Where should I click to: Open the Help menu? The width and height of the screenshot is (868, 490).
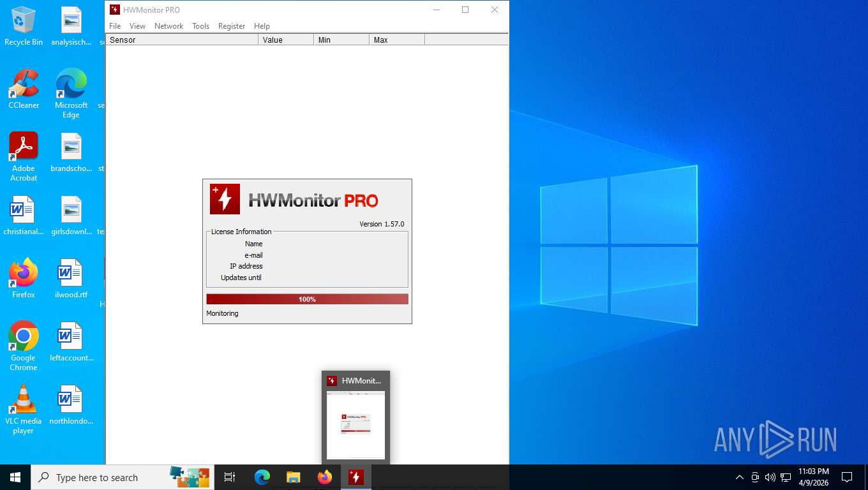262,26
